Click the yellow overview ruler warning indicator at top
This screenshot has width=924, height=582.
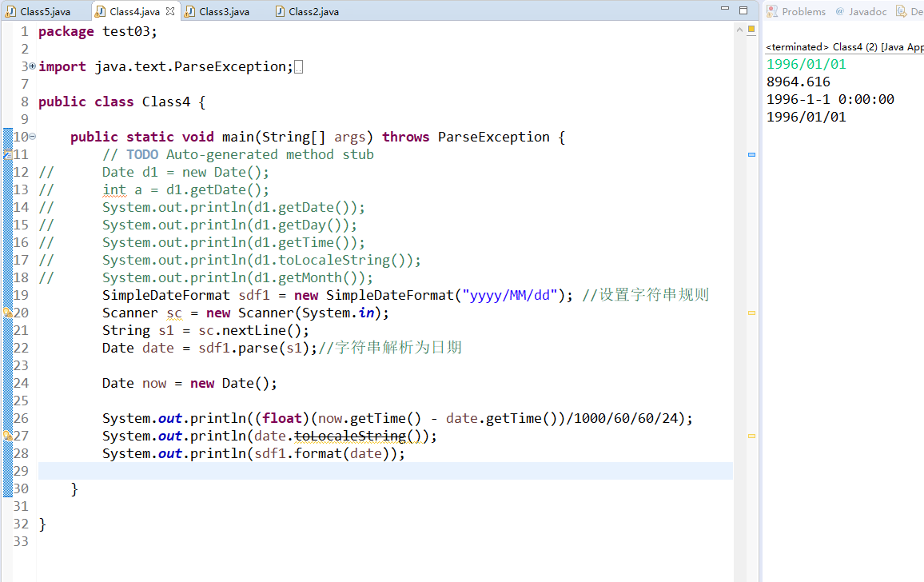coord(751,29)
